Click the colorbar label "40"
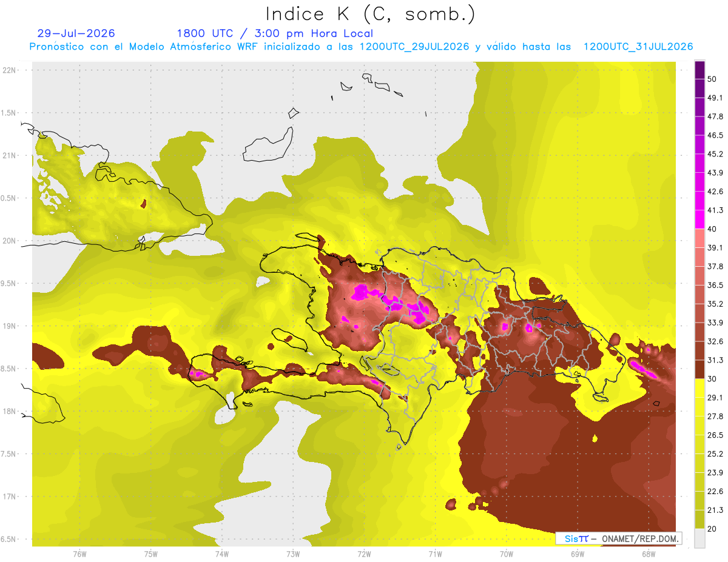This screenshot has width=728, height=562. 713,229
